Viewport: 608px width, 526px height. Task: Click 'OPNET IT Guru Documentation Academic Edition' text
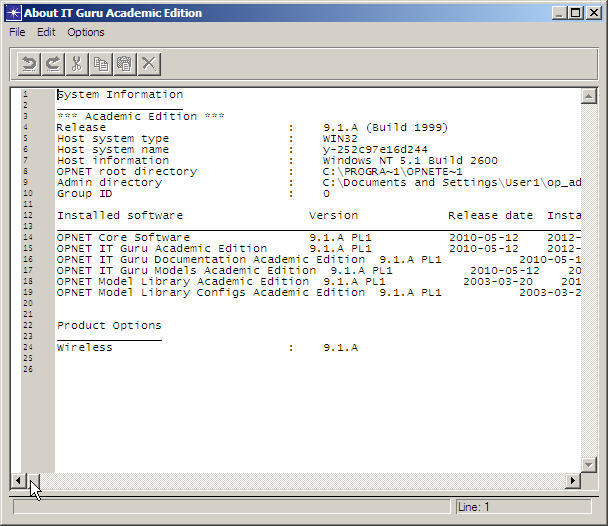point(211,259)
